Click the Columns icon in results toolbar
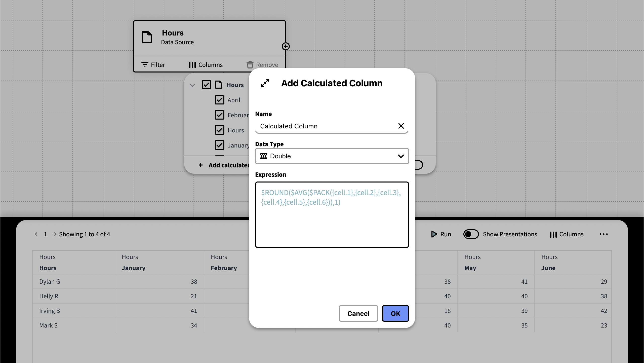Viewport: 644px width, 363px height. [553, 234]
